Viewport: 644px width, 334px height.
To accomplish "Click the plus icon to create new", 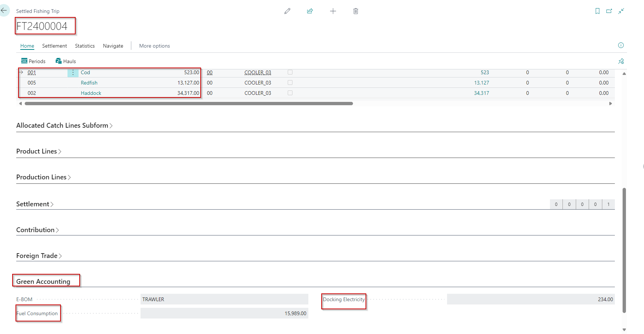I will point(333,11).
